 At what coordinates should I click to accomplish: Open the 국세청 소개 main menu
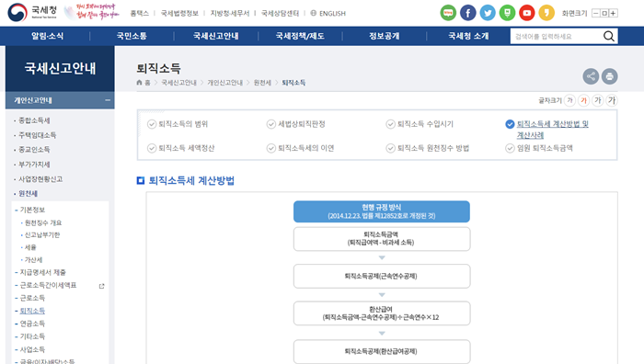coord(468,36)
